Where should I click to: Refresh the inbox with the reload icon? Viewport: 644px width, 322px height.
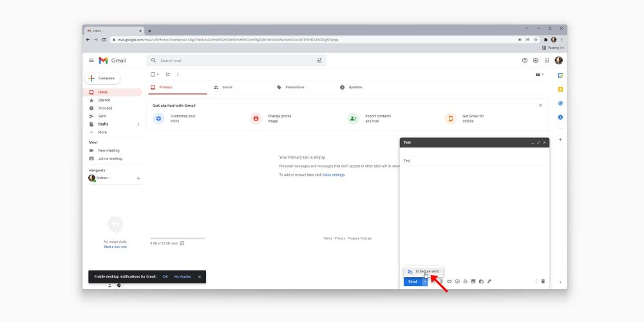click(x=167, y=75)
